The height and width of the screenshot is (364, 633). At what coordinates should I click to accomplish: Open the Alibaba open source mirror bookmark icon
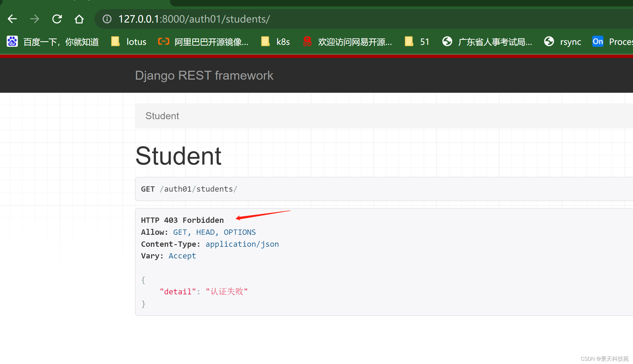point(164,41)
